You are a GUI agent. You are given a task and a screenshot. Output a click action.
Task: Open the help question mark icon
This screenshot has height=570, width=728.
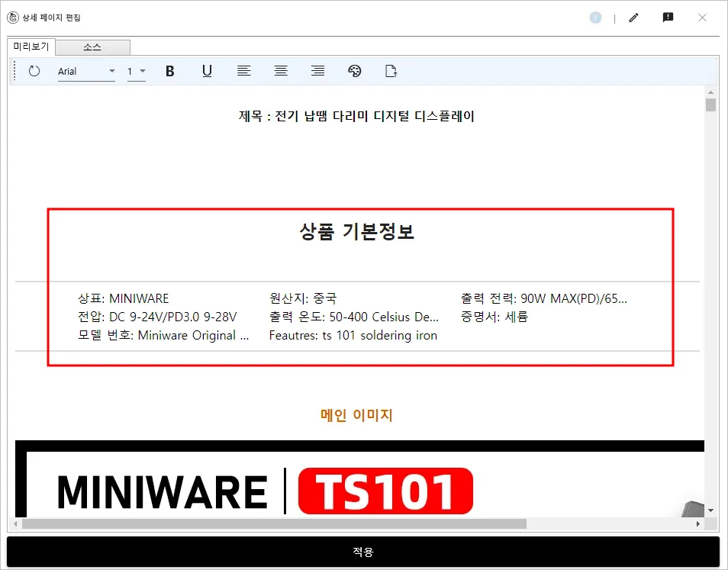[595, 18]
